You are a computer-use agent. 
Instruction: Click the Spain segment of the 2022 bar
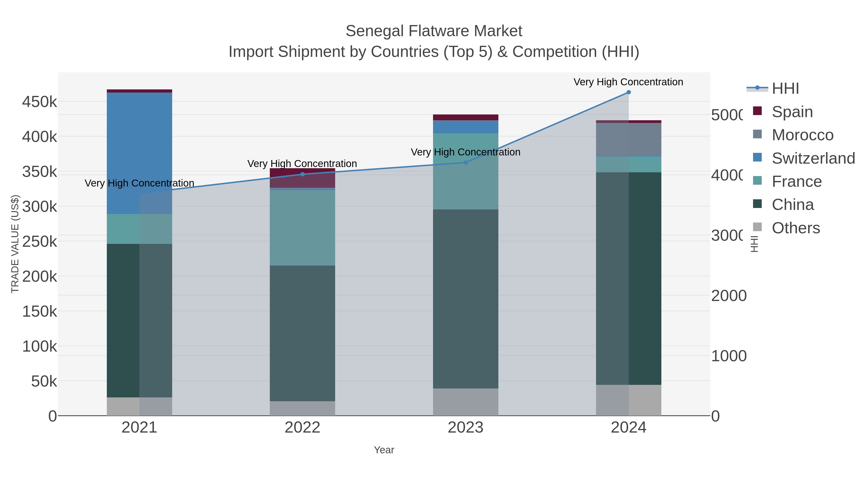click(x=302, y=178)
